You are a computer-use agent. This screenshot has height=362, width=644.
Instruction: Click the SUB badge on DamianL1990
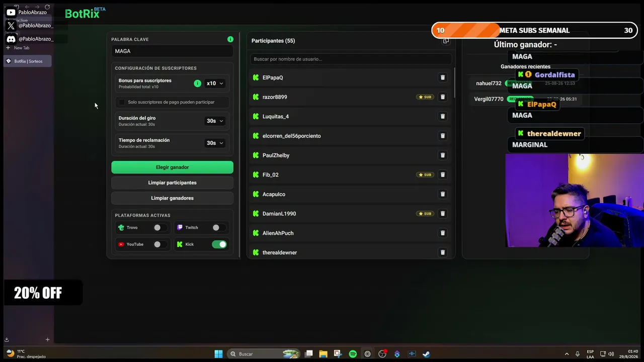pos(425,214)
